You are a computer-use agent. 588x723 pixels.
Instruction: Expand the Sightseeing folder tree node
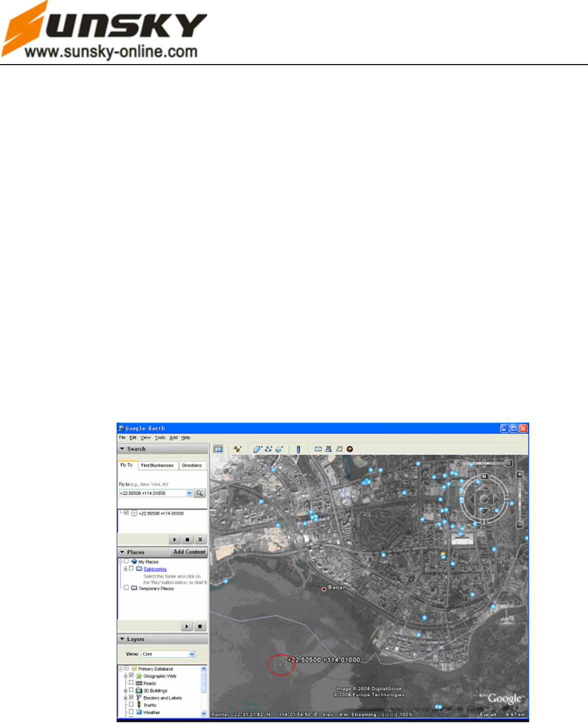click(126, 569)
